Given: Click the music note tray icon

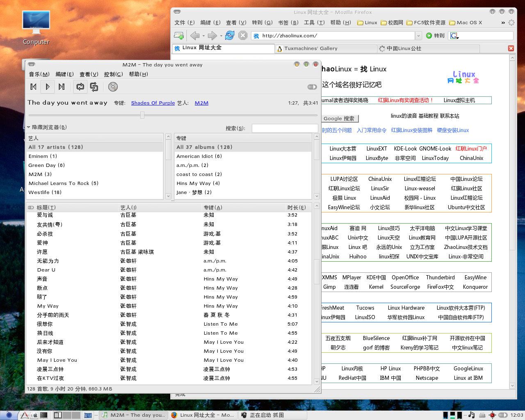Looking at the screenshot, I should (x=472, y=415).
